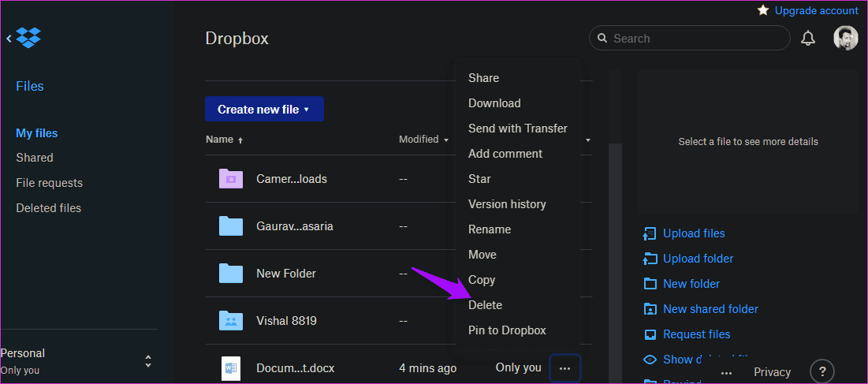
Task: Collapse sidebar with the left chevron
Action: point(9,38)
